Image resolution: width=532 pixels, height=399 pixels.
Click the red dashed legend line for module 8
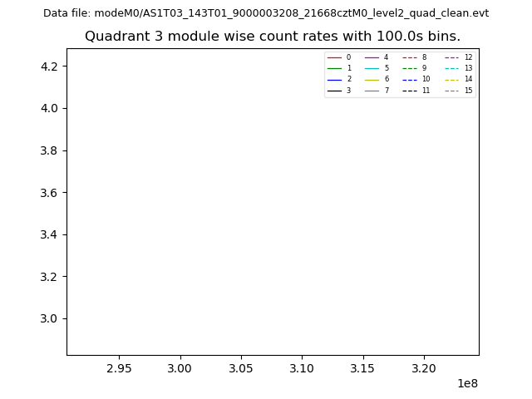(x=410, y=57)
